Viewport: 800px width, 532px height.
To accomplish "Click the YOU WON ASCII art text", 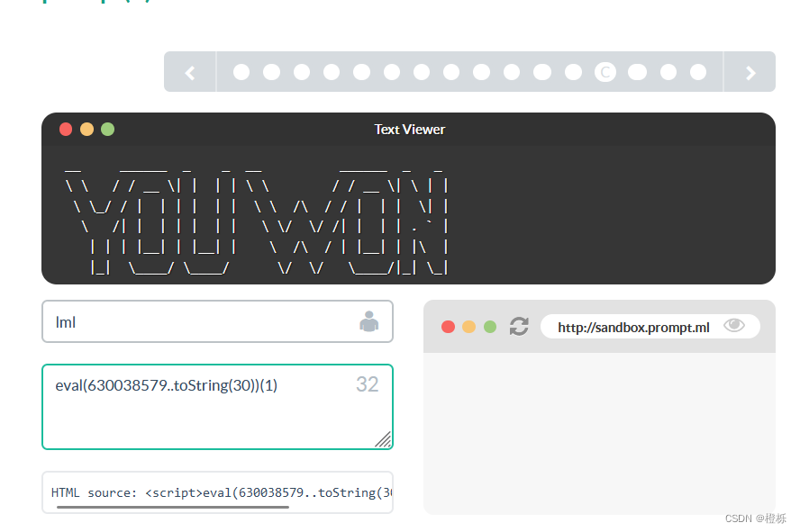I will click(257, 222).
